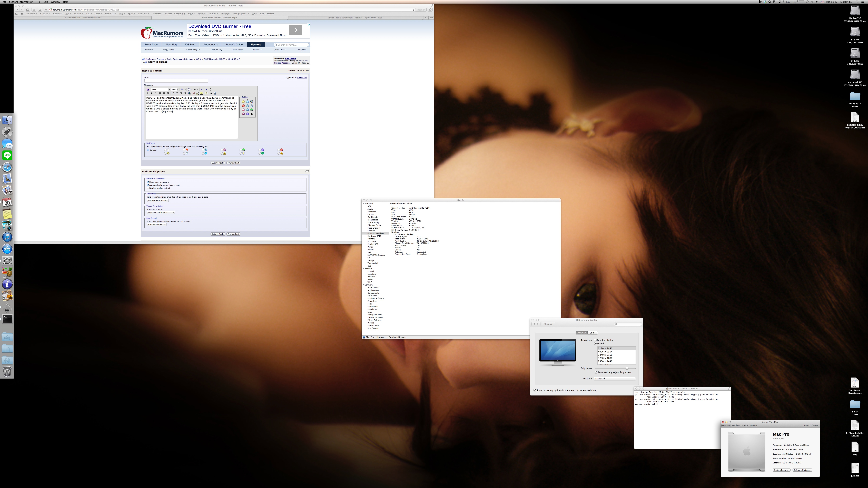Click Insert Link globe icon
This screenshot has height=488, width=868.
click(x=190, y=93)
